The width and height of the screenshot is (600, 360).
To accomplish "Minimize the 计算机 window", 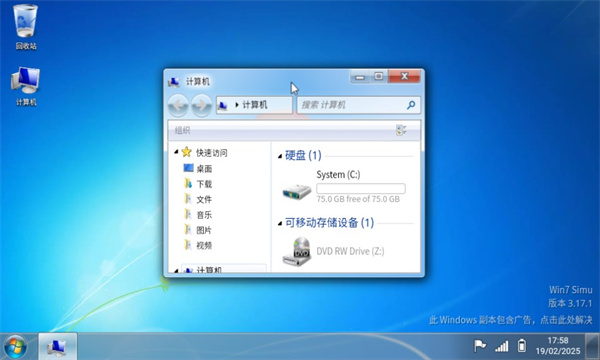I will [360, 77].
